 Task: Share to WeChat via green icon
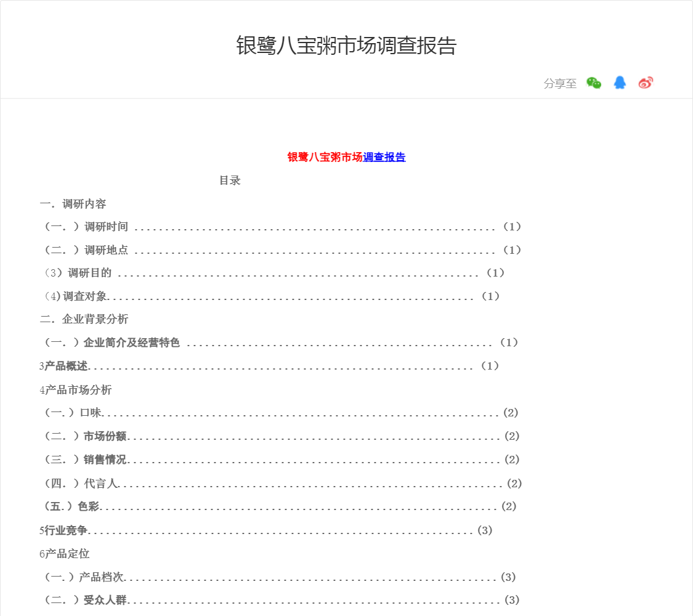point(594,83)
